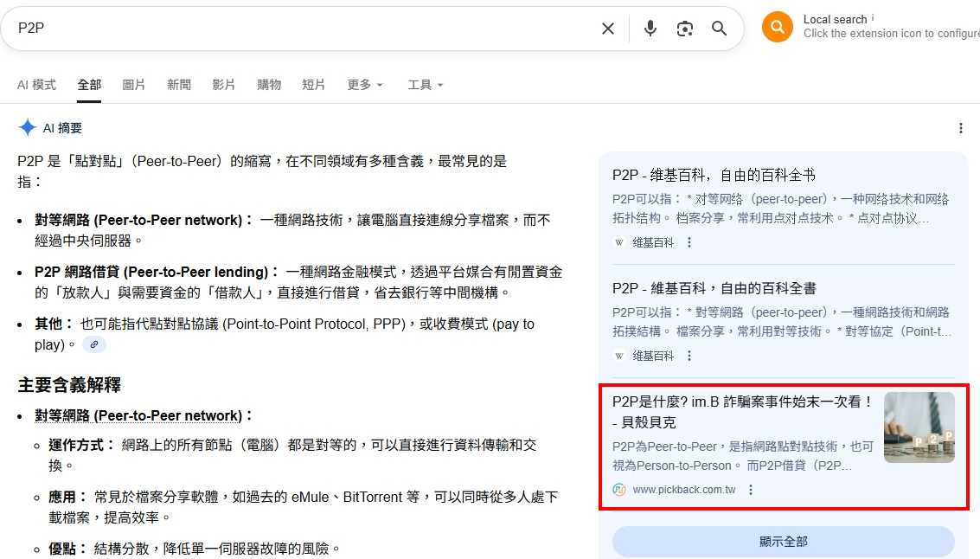Open the three-dot menu on 维基百科 source card
The height and width of the screenshot is (559, 980).
tap(688, 243)
